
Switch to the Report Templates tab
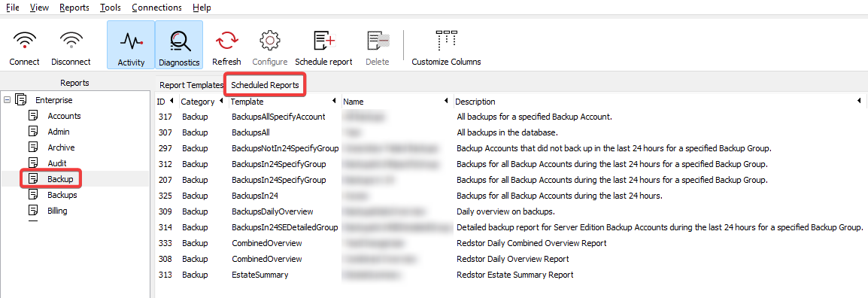pos(191,85)
